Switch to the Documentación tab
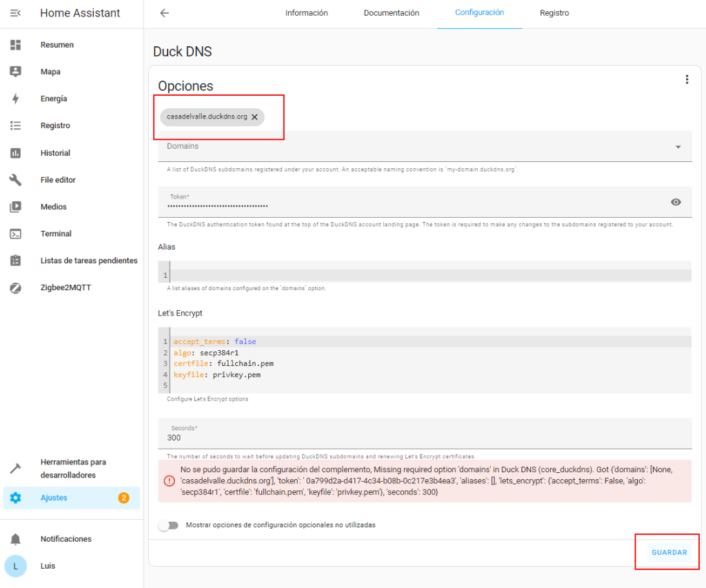706x588 pixels. (x=392, y=13)
